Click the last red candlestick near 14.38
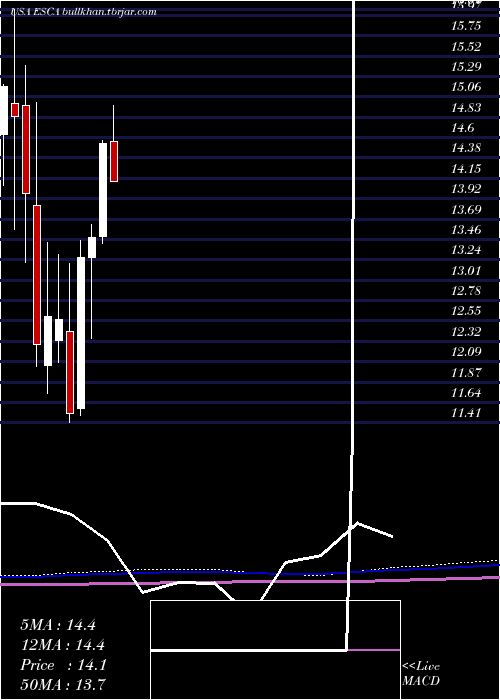 114,161
